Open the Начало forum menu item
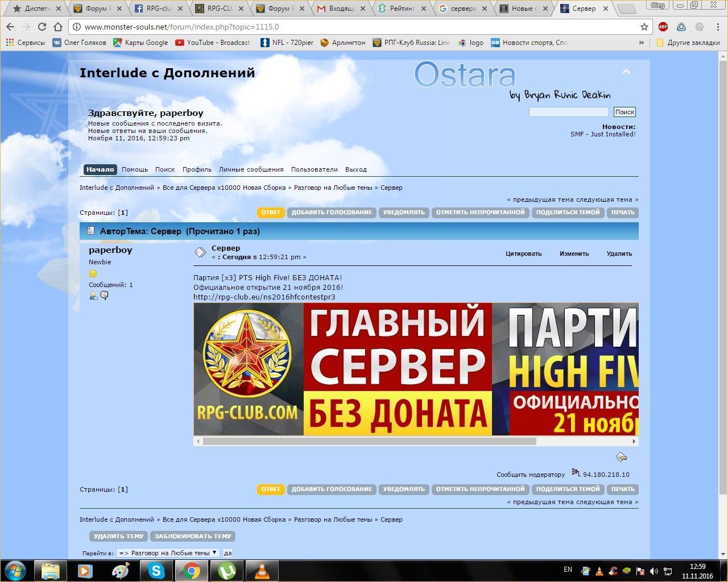728x582 pixels. 100,169
